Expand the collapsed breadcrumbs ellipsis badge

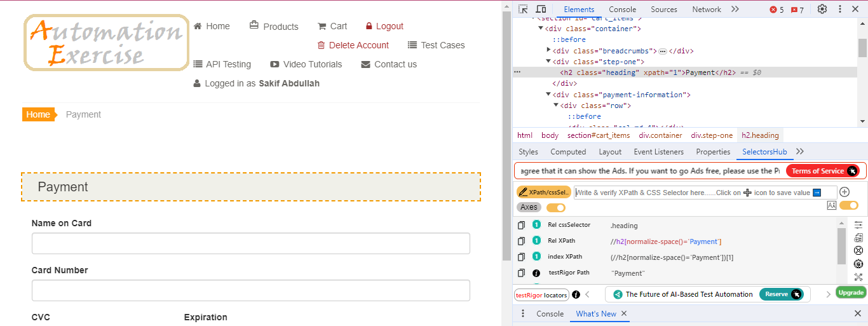tap(662, 51)
